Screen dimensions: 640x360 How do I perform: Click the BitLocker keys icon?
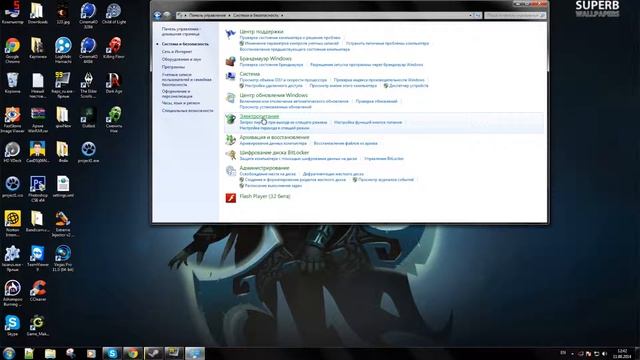(230, 155)
